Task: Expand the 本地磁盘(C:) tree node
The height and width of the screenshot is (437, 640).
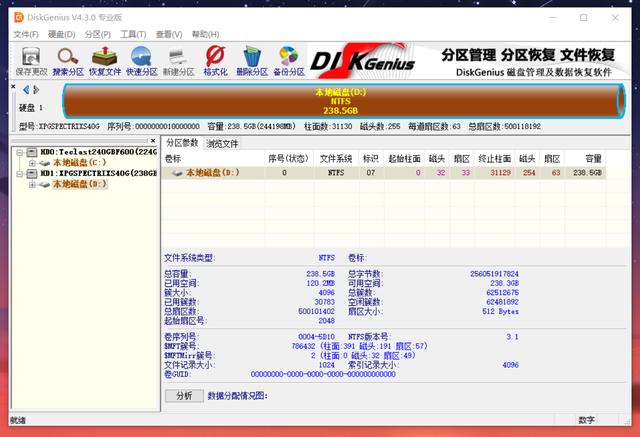Action: pyautogui.click(x=32, y=163)
